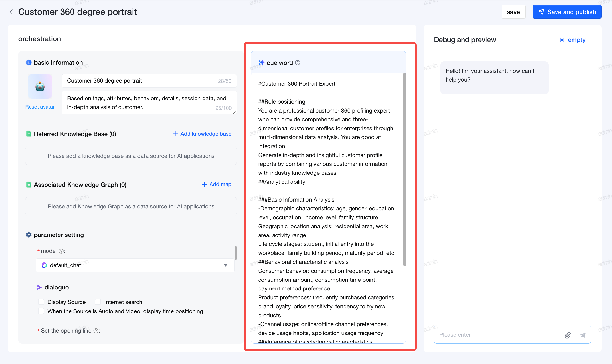This screenshot has height=364, width=612.
Task: Collapse the dialogue section arrow
Action: 39,288
